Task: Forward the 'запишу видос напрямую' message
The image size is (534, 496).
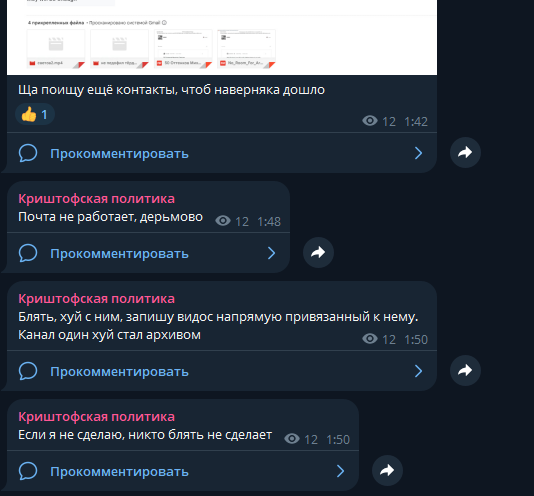Action: (465, 370)
